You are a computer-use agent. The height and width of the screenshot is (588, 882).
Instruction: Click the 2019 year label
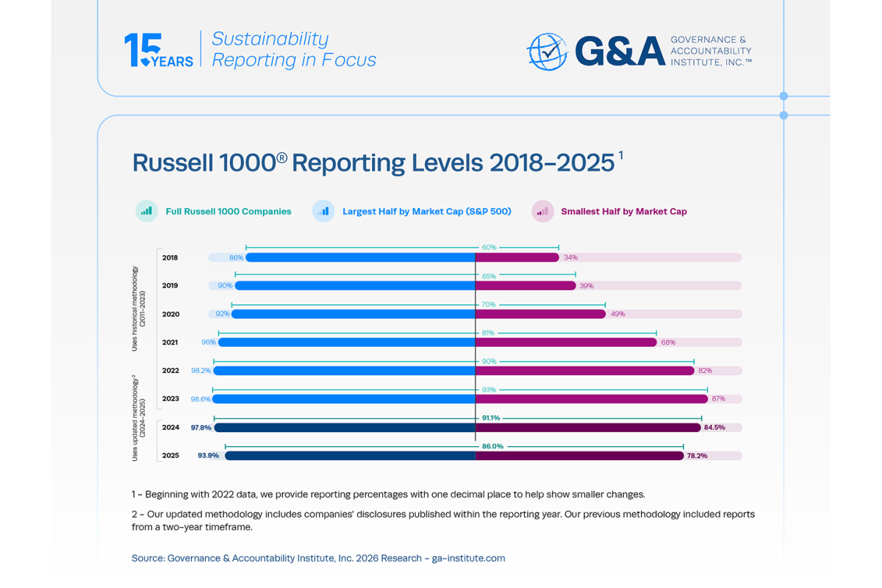170,286
